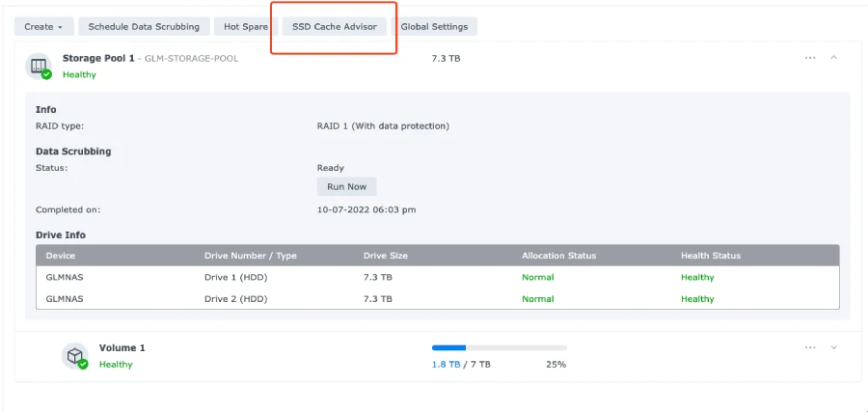
Task: Click the 25% usage value
Action: pyautogui.click(x=556, y=365)
